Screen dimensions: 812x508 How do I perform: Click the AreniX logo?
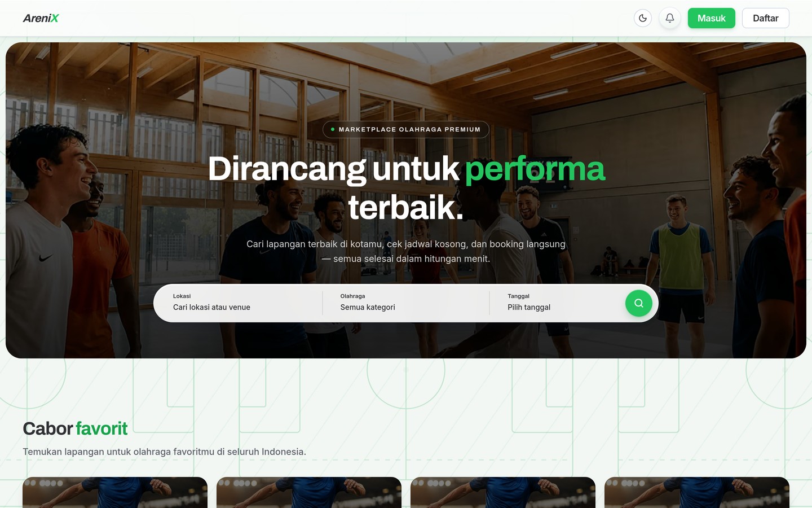[x=41, y=18]
